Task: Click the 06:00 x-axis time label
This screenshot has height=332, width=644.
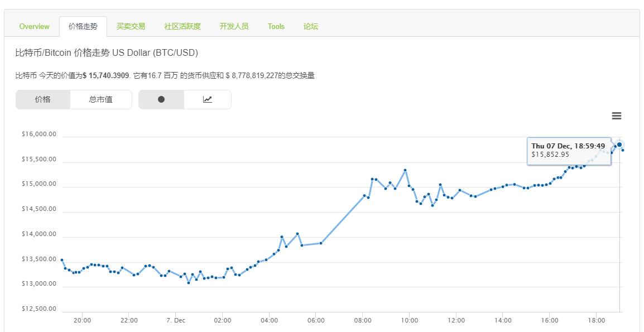Action: point(316,320)
